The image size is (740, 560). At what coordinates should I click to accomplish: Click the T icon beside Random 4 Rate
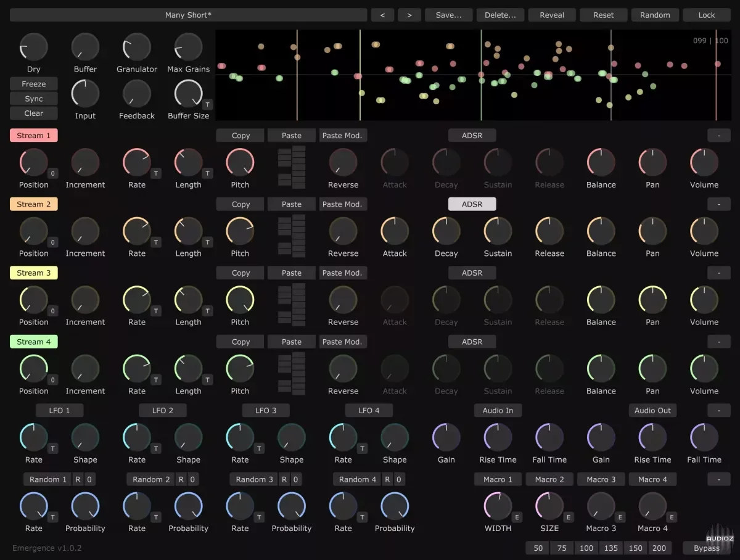coord(363,517)
